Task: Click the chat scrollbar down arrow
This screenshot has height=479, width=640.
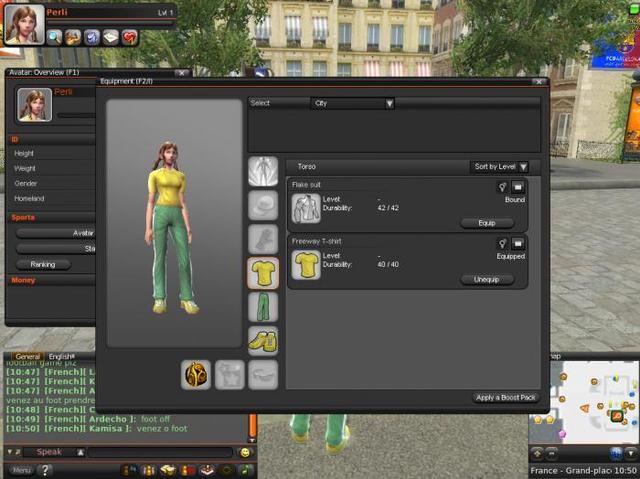Action: pos(252,440)
